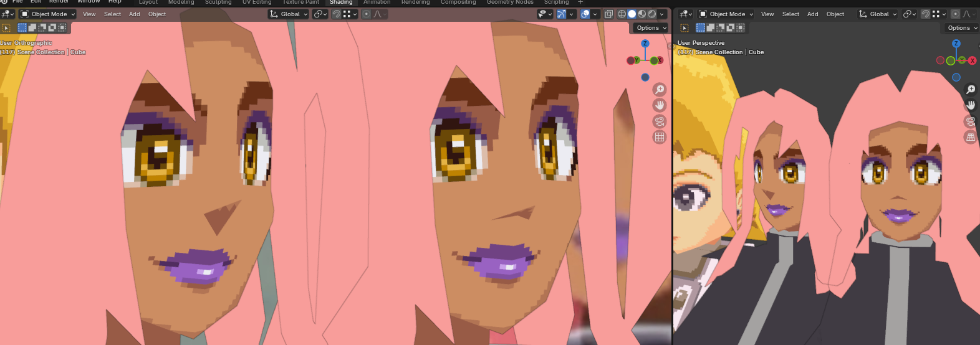Switch to UV Editing workspace tab
Screen dimensions: 980x345
(x=257, y=2)
